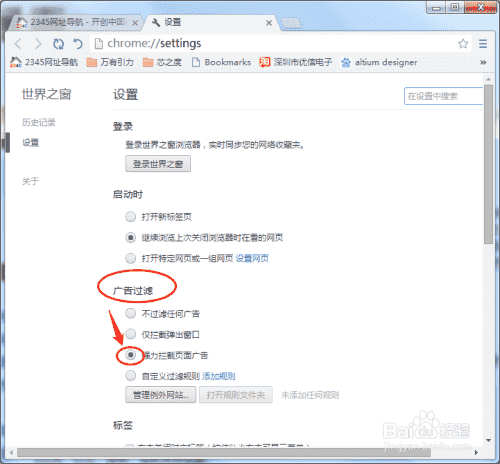Select 设置 in the left sidebar
The width and height of the screenshot is (500, 464).
click(x=30, y=143)
